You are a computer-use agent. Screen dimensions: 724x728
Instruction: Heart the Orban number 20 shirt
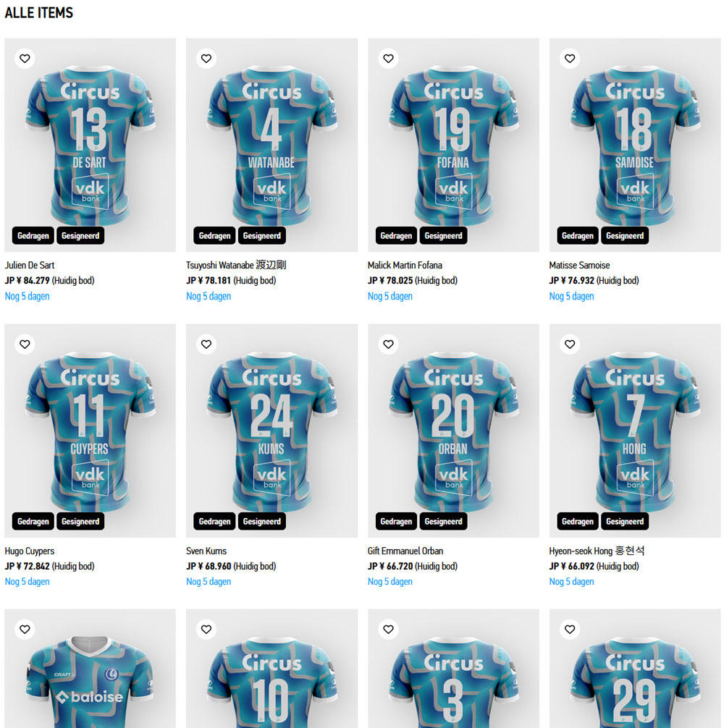pos(388,344)
